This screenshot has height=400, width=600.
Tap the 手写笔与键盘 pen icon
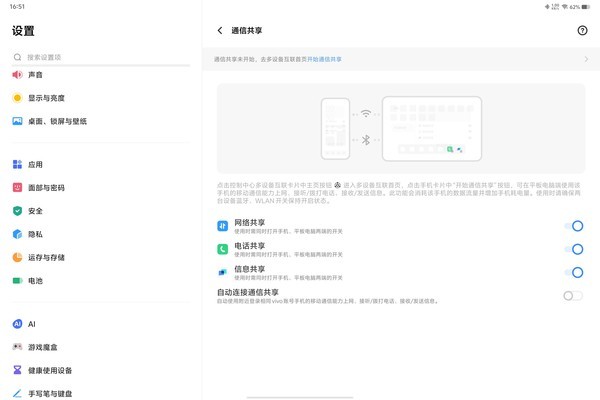[17, 393]
